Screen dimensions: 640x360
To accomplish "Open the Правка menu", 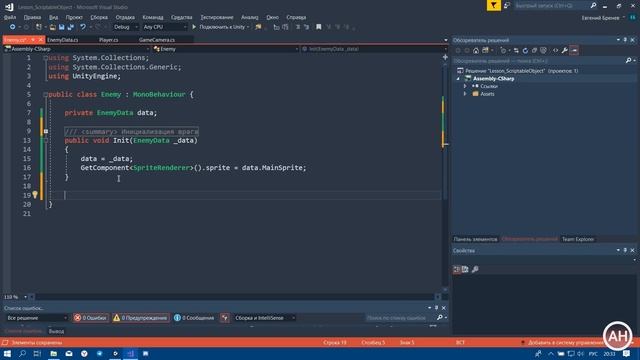I will click(x=32, y=17).
